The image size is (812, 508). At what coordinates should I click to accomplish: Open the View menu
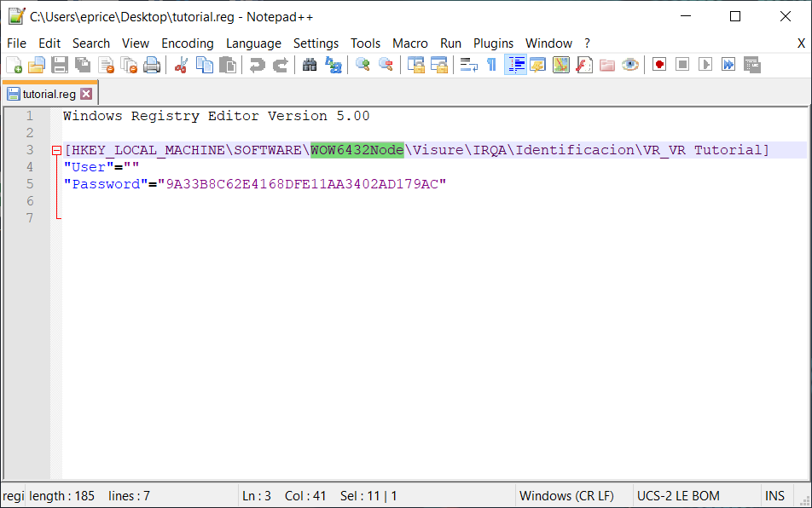(x=136, y=43)
